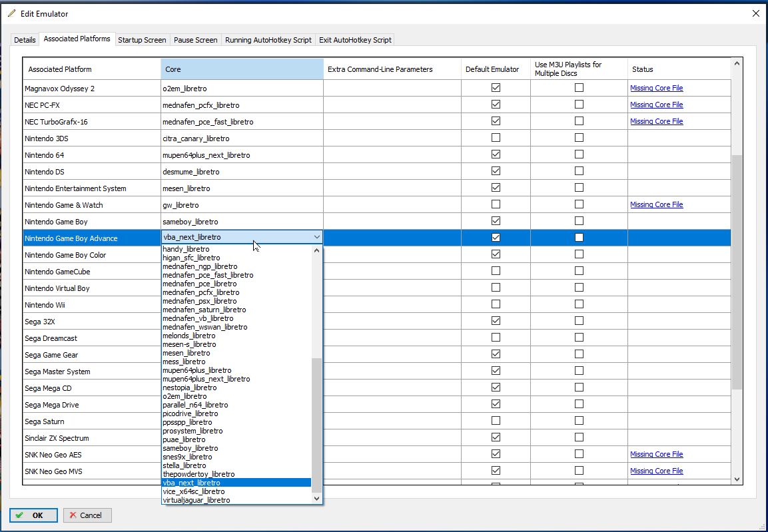Click the dropdown list scroll down arrow
This screenshot has height=532, width=768.
316,499
